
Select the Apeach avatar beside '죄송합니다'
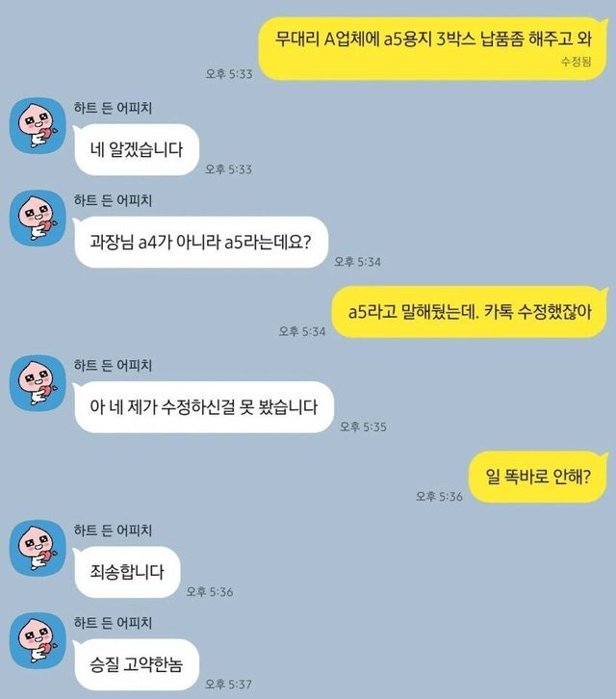click(38, 548)
